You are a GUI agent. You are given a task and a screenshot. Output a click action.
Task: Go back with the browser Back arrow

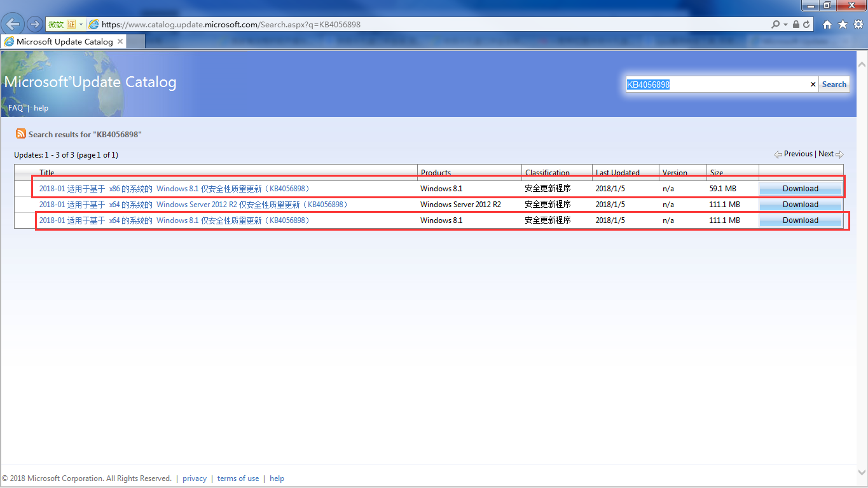[12, 24]
